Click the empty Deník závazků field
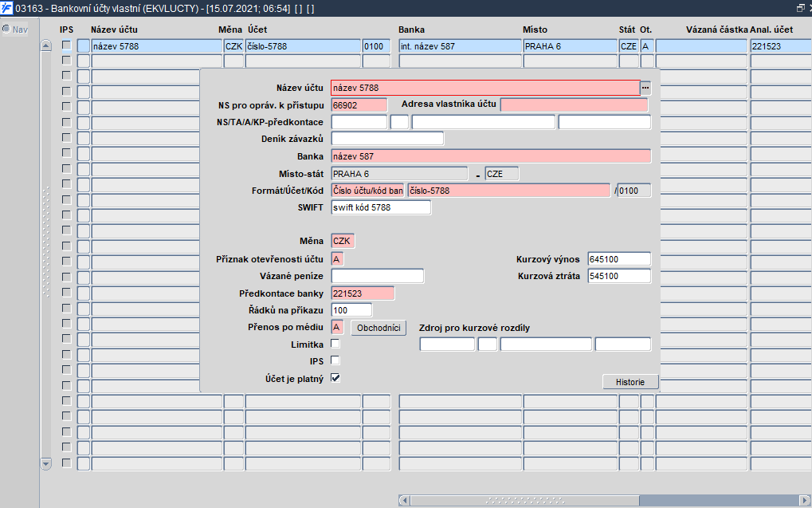Viewport: 812px width, 508px height. click(x=386, y=139)
